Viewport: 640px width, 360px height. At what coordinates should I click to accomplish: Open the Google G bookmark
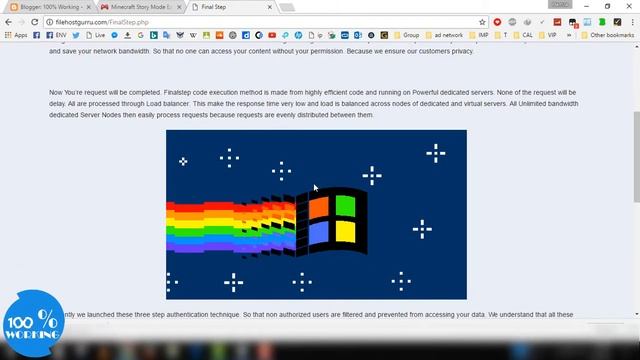[140, 36]
